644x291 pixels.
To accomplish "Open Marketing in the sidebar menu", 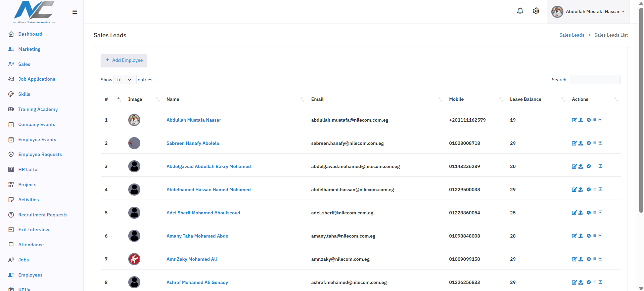I will click(x=29, y=49).
